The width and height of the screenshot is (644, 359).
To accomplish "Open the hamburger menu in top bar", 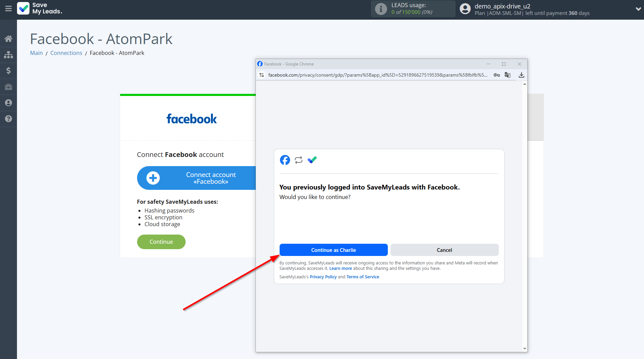I will click(x=8, y=8).
